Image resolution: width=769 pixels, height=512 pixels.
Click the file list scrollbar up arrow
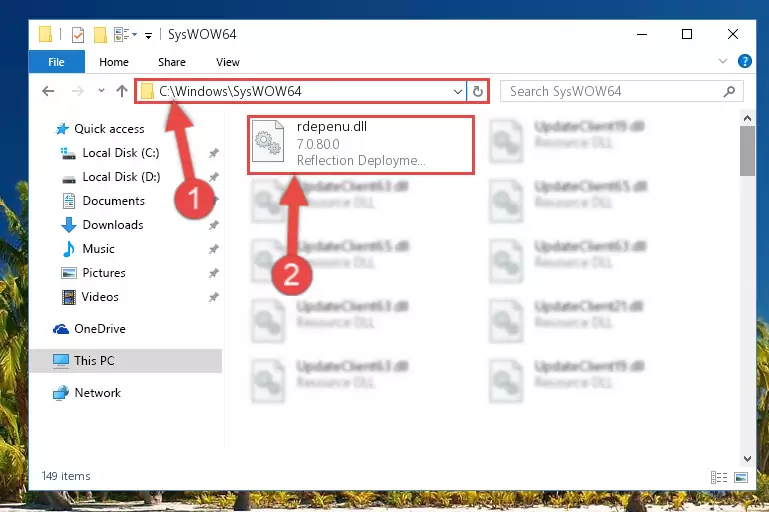click(747, 118)
